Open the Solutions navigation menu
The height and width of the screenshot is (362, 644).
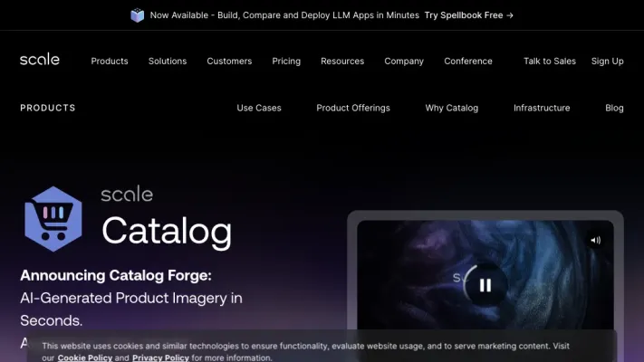(x=168, y=62)
